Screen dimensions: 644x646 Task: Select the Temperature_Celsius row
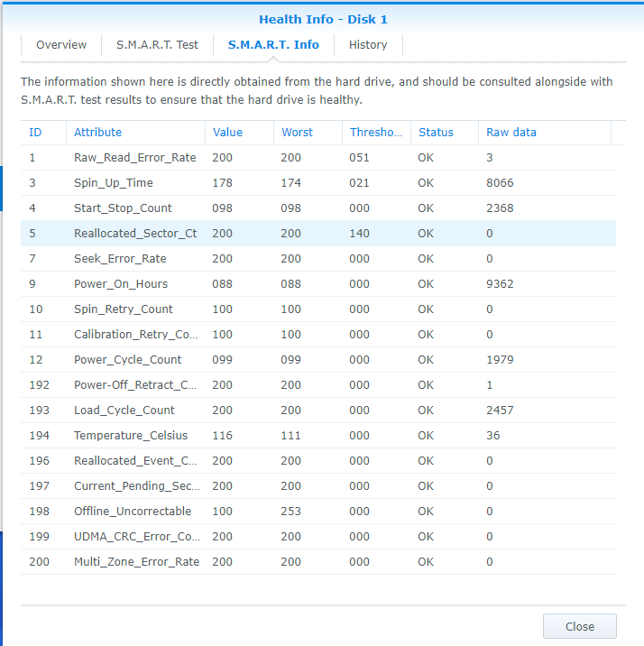pos(318,436)
